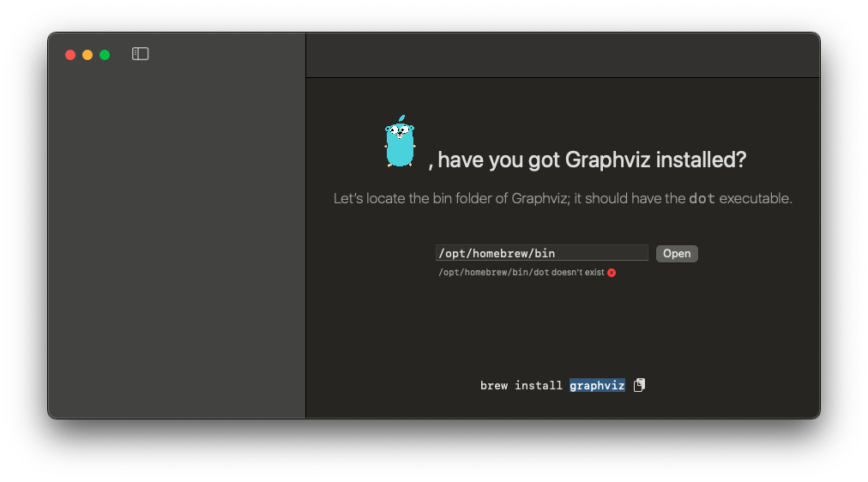
Task: Click the empty toolbar above the content
Action: pos(562,56)
